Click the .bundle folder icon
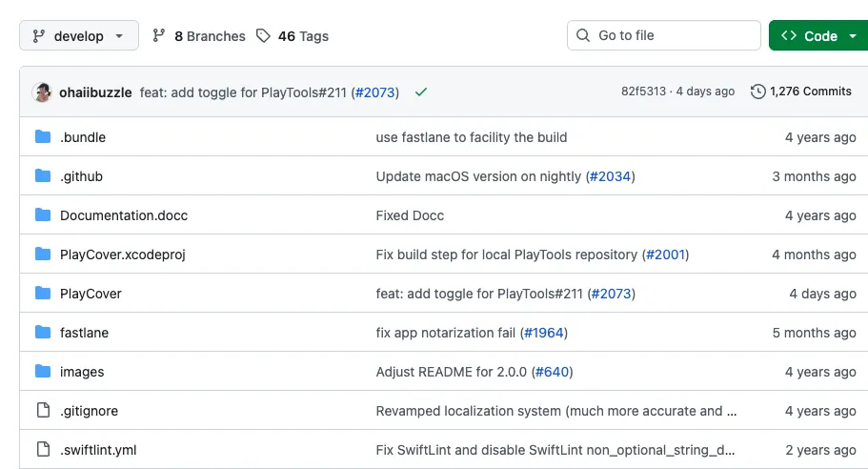 click(x=43, y=137)
